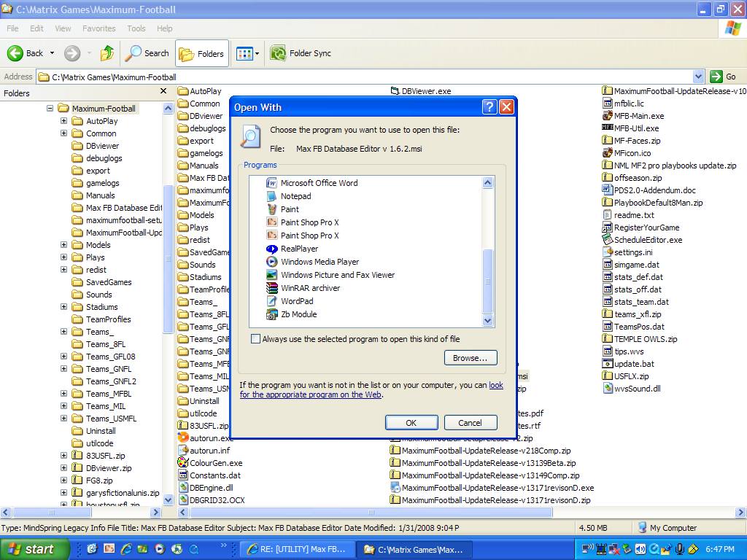
Task: Select Windows Picture and Fax Viewer
Action: [330, 275]
